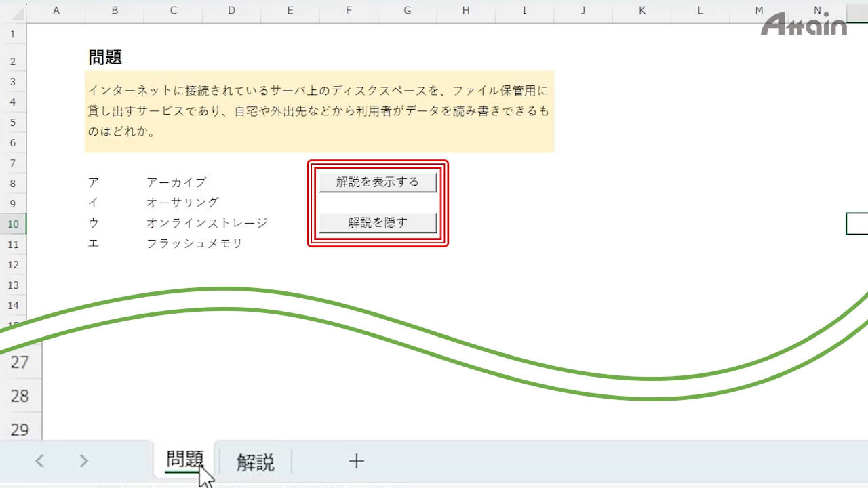Screen dimensions: 868x488
Task: Click the 解説を表示する button
Action: click(x=378, y=182)
